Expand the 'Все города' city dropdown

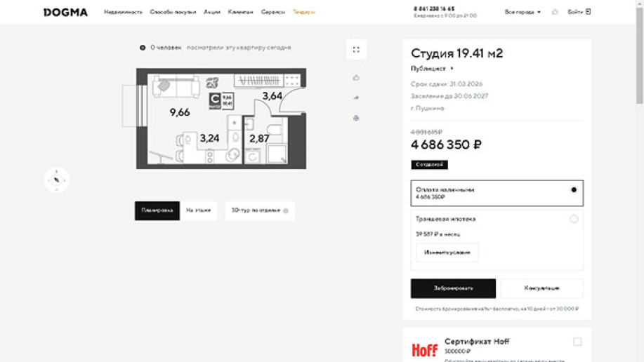coord(523,12)
